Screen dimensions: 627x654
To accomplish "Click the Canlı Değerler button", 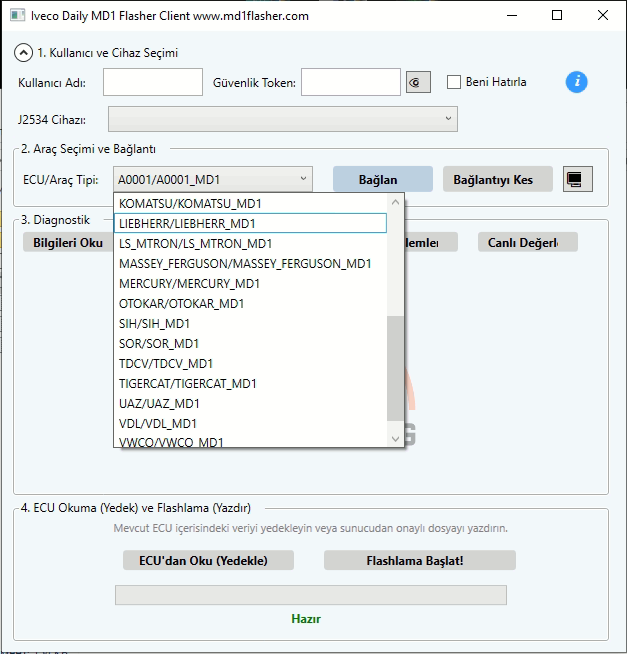I will [x=528, y=242].
